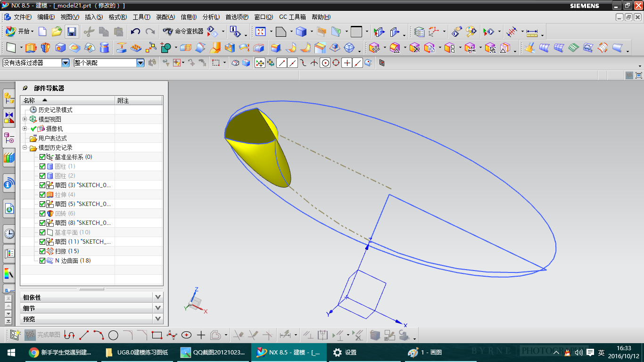Open the History clock tab in sidebar
The height and width of the screenshot is (362, 644).
[9, 233]
